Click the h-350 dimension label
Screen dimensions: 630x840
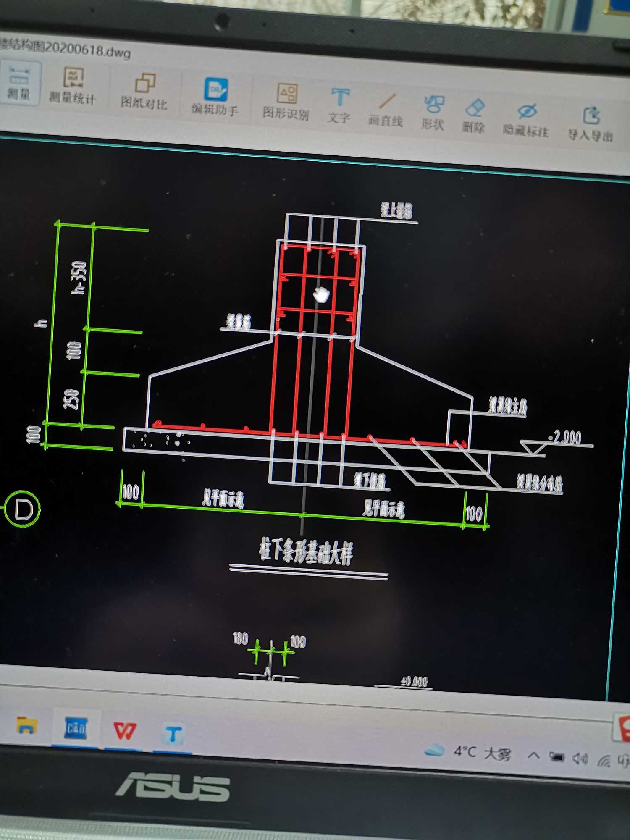pyautogui.click(x=79, y=277)
